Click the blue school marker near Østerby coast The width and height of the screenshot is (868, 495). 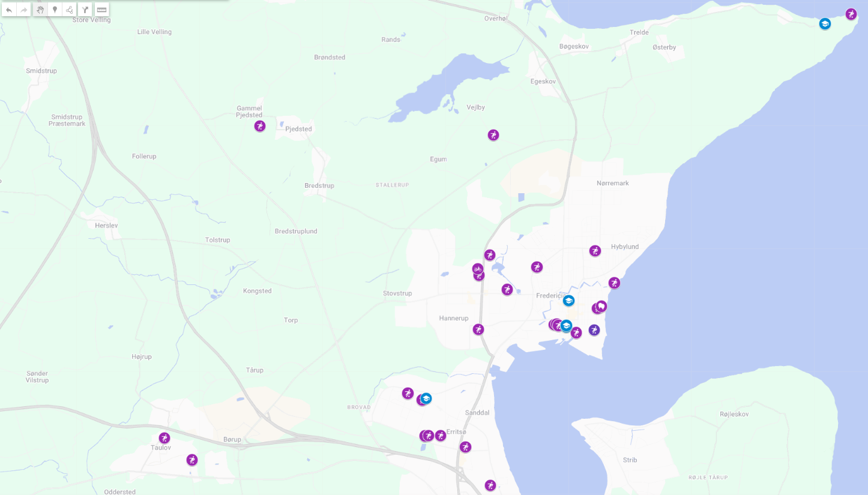coord(825,24)
